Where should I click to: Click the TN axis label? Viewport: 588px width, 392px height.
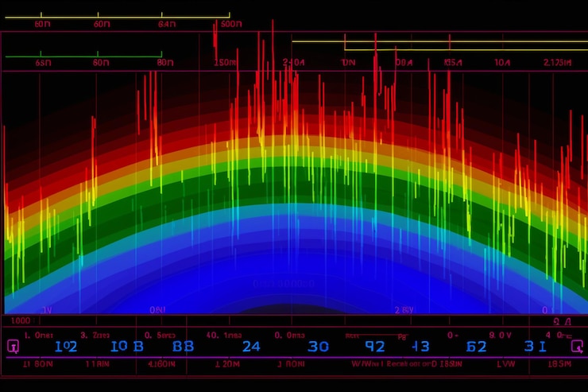[348, 62]
